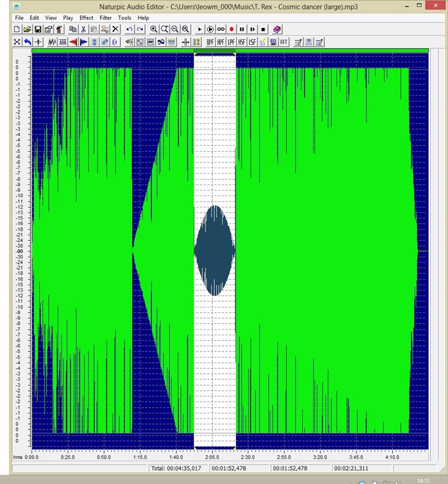
Task: Click the circled Play selection button
Action: pos(210,29)
